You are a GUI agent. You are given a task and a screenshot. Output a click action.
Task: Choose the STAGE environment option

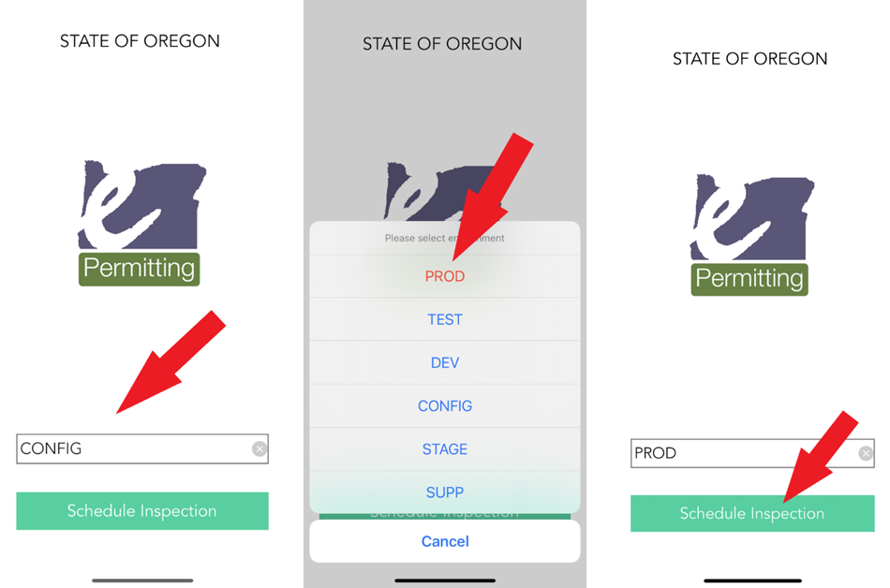445,448
